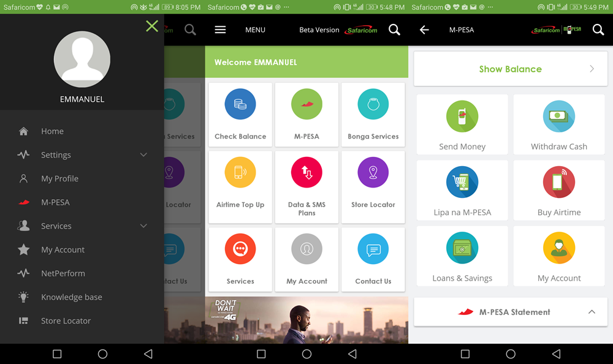
Task: Close the side drawer with green X
Action: (152, 26)
